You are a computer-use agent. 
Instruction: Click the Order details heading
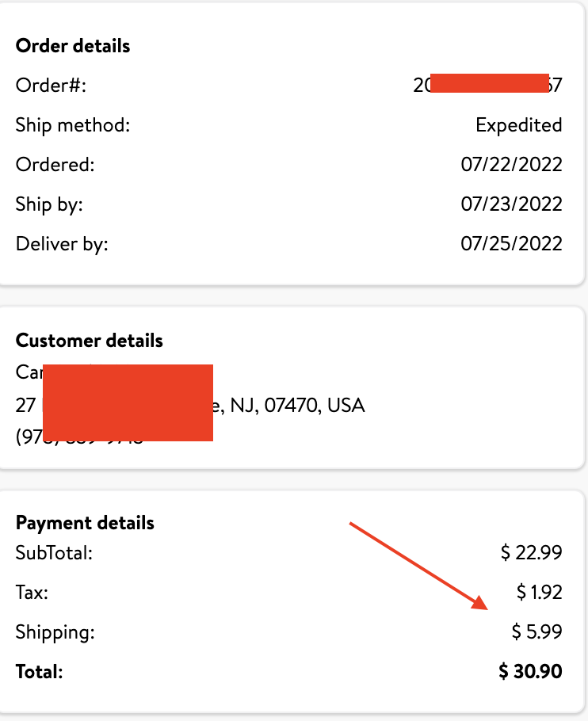[73, 46]
